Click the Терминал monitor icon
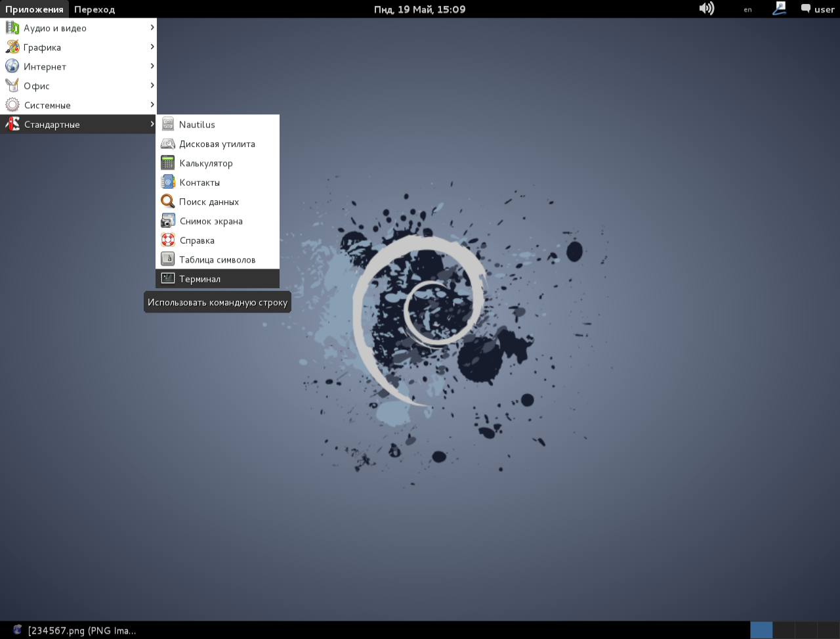This screenshot has height=639, width=840. (x=168, y=278)
